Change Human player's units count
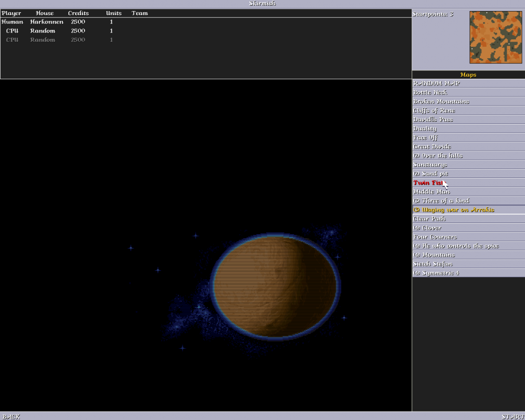The height and width of the screenshot is (420, 525). 111,22
